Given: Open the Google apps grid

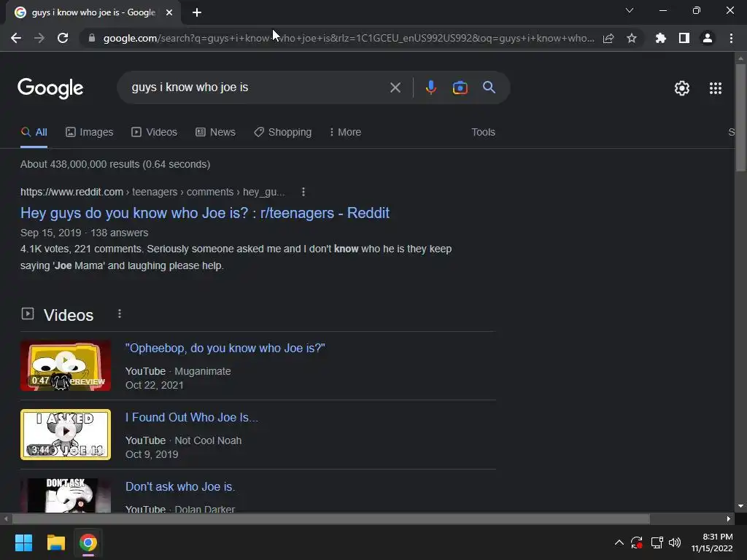Looking at the screenshot, I should point(715,88).
